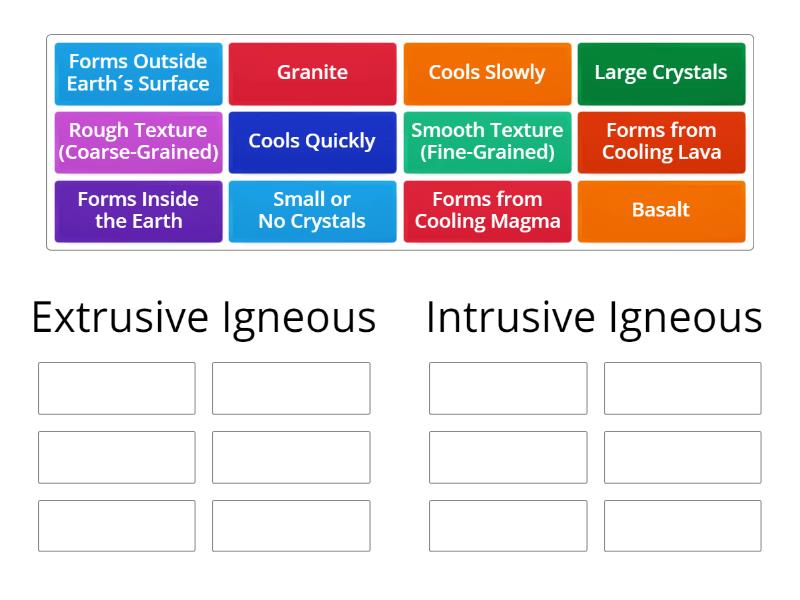Select the Cools Slowly card
Viewport: 800px width, 600px height.
[x=487, y=72]
